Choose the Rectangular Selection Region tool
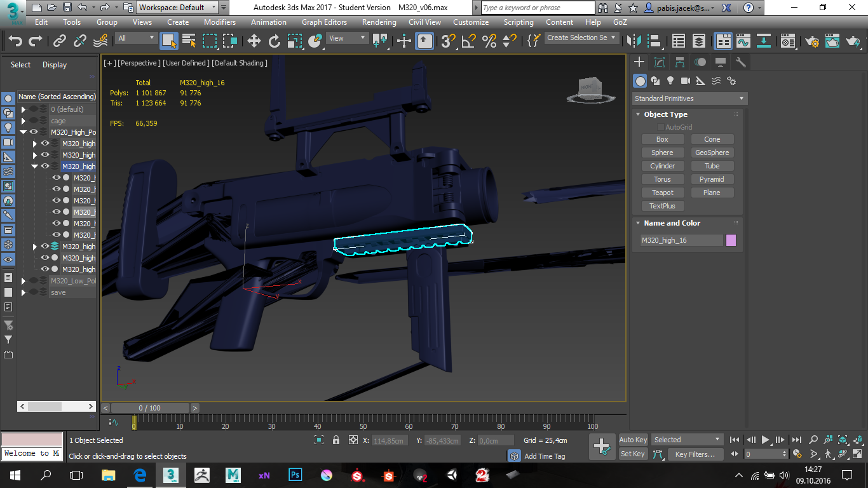Viewport: 868px width, 488px height. [x=210, y=41]
